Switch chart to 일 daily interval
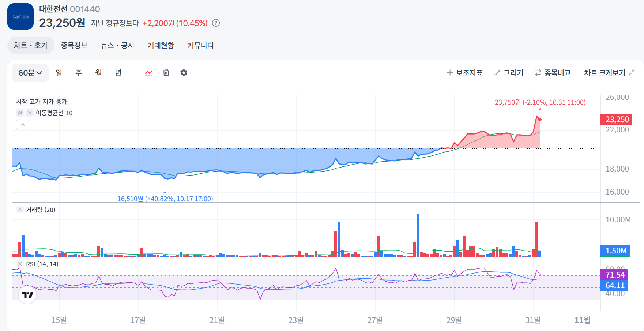The image size is (644, 331). pyautogui.click(x=59, y=73)
